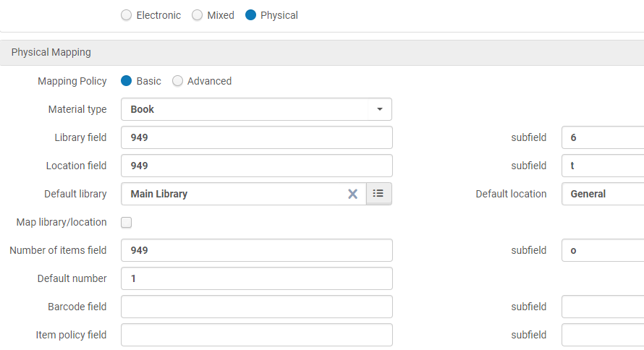Select the Electronic inventory option

[127, 15]
